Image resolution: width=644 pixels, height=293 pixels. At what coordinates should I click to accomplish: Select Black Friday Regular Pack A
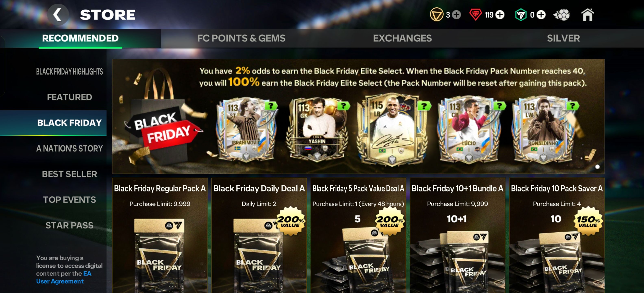(x=160, y=235)
